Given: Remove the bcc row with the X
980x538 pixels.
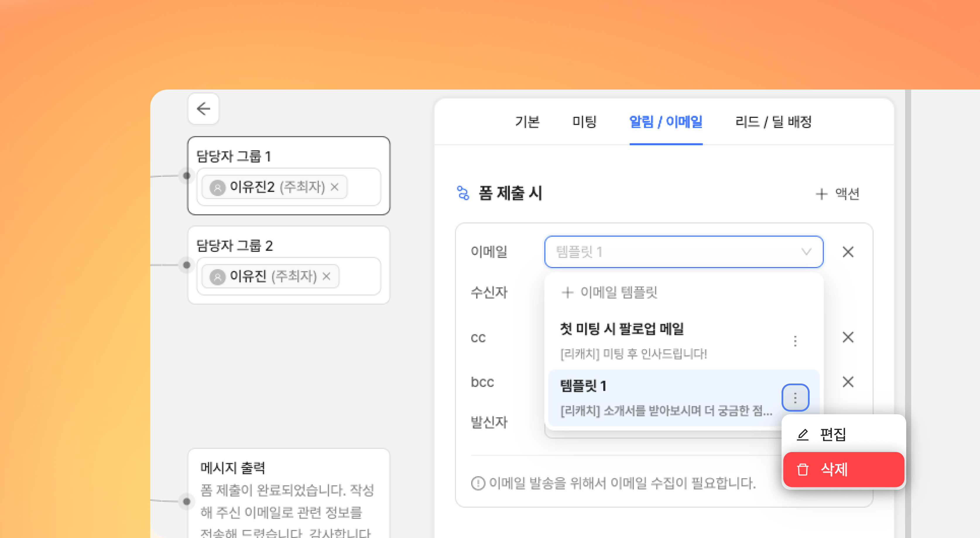Looking at the screenshot, I should click(848, 382).
